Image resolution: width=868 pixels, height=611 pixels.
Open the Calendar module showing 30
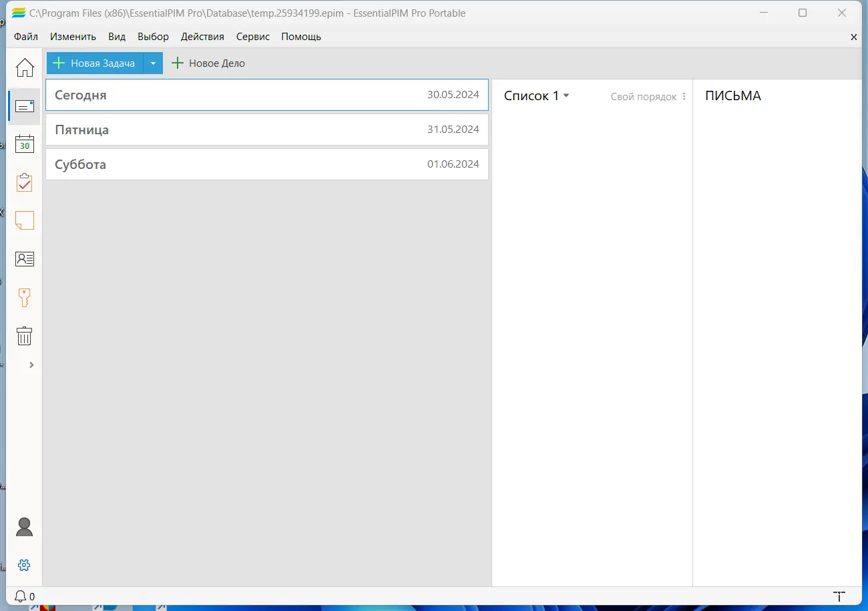pos(25,144)
